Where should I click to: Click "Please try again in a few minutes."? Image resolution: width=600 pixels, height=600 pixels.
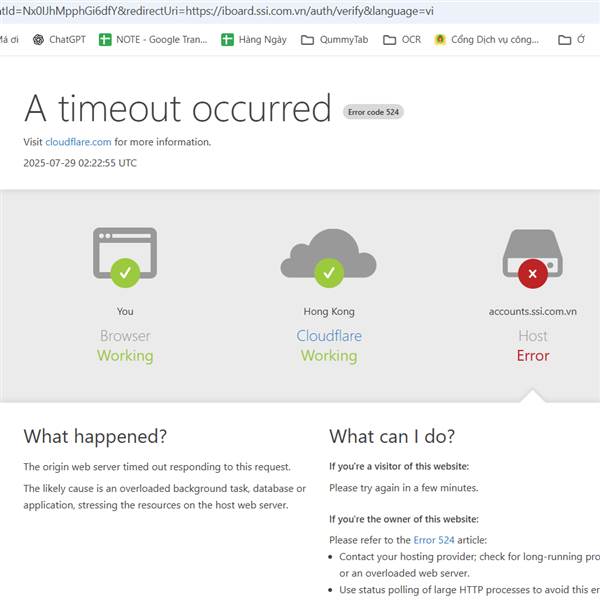pos(404,488)
